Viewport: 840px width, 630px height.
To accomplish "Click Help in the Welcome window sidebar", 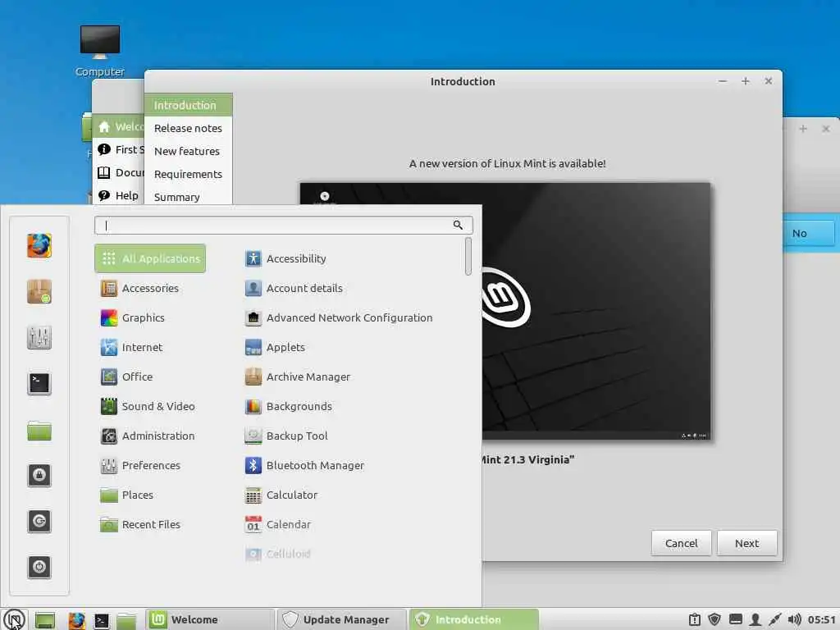I will point(118,195).
